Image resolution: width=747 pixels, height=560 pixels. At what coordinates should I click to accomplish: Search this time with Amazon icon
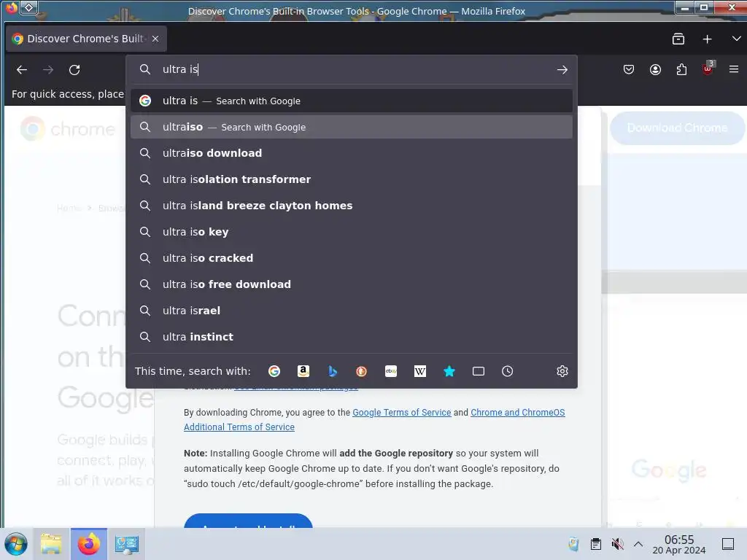(303, 371)
